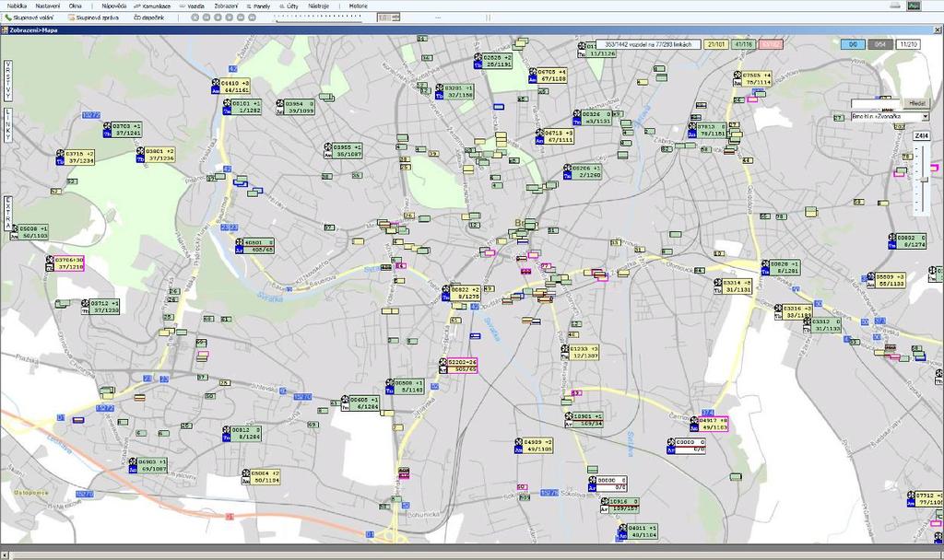Click the blue type icon of vehicle 07813
Screen dimensions: 944x560
click(693, 134)
